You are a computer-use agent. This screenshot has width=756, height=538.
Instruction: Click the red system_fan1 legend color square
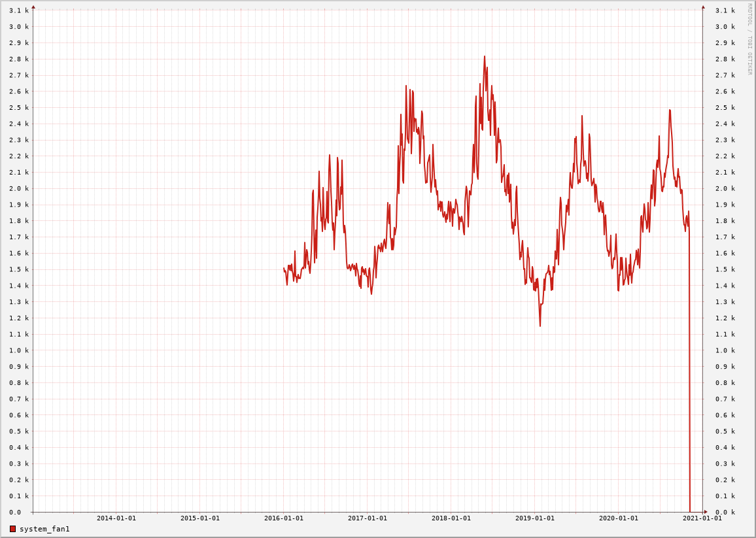[x=12, y=529]
